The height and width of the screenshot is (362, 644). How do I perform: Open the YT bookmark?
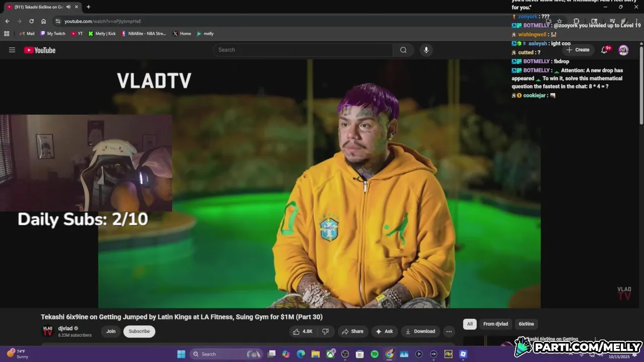coord(77,34)
